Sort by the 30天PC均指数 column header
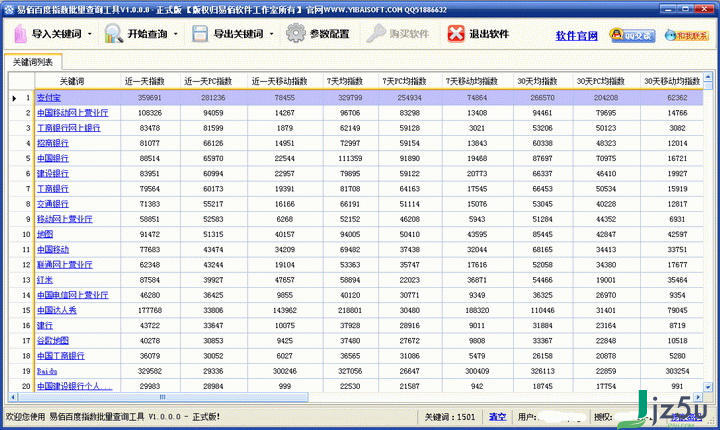The height and width of the screenshot is (430, 720). pos(607,81)
